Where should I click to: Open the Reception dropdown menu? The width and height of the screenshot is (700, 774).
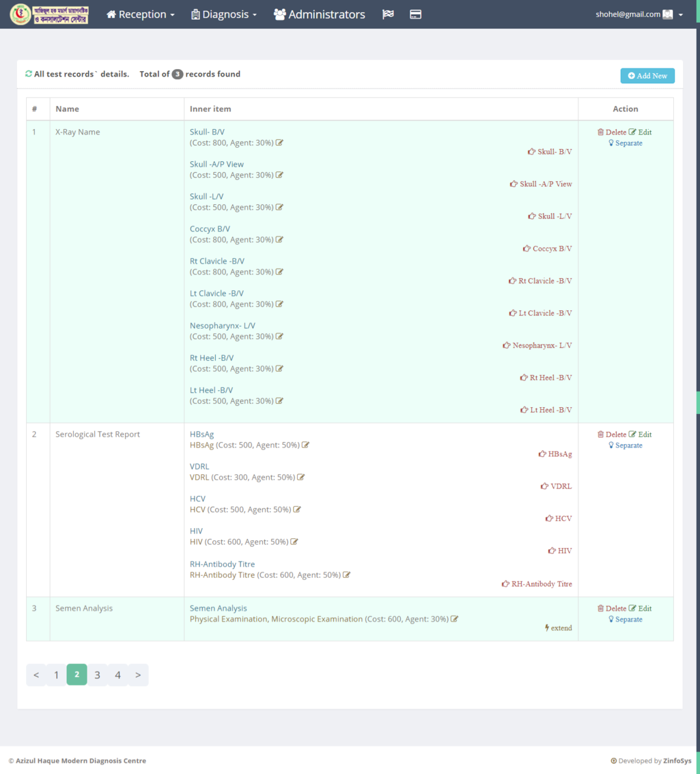(x=141, y=14)
